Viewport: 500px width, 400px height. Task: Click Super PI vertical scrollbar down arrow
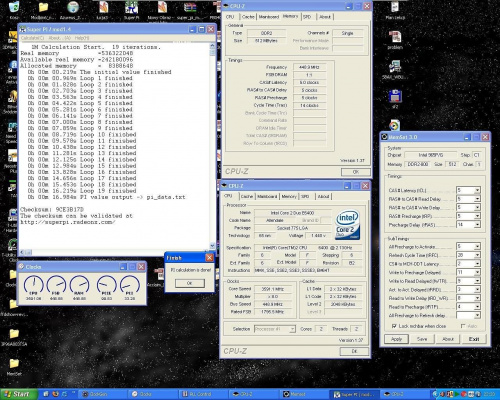tap(212, 246)
